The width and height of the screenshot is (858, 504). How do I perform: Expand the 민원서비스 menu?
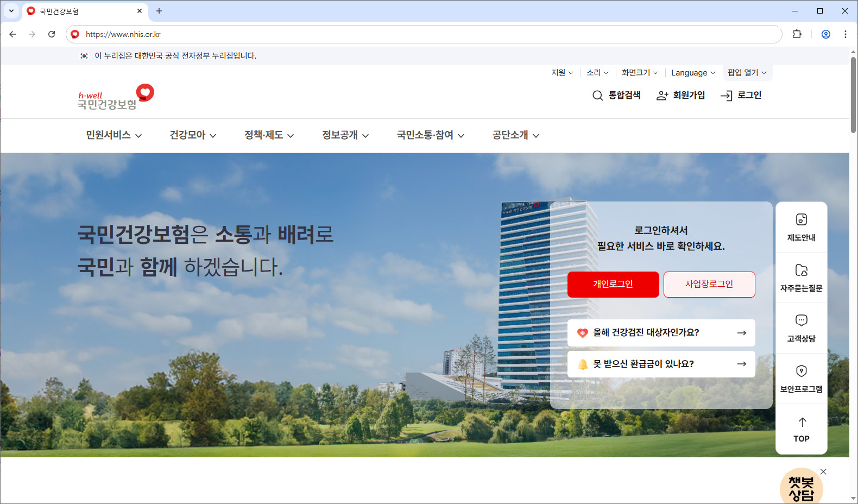[x=114, y=135]
